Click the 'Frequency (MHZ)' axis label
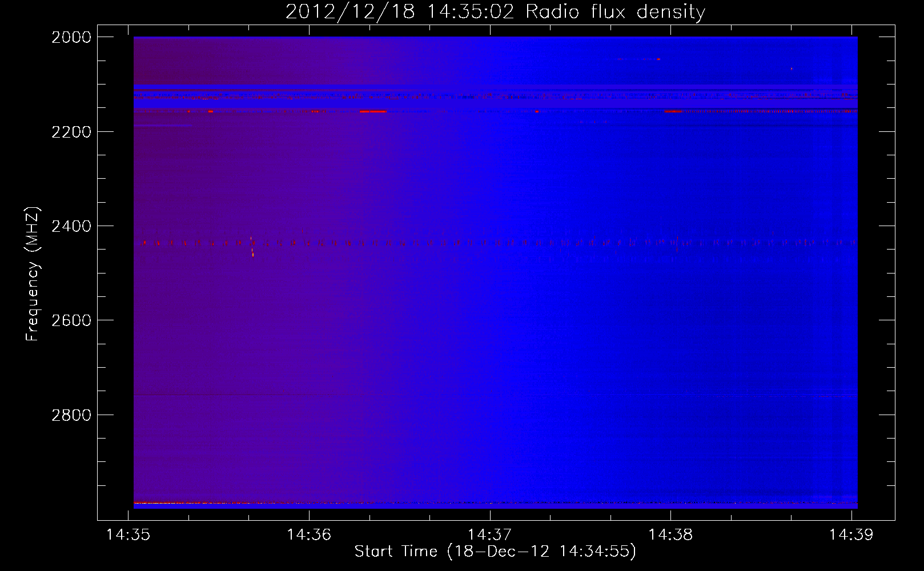The width and height of the screenshot is (924, 571). pyautogui.click(x=33, y=274)
